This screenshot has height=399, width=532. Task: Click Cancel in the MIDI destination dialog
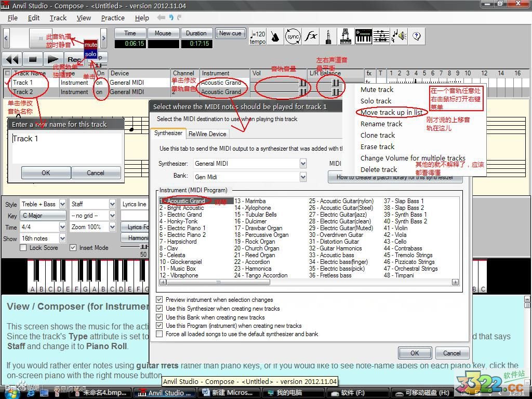[451, 353]
